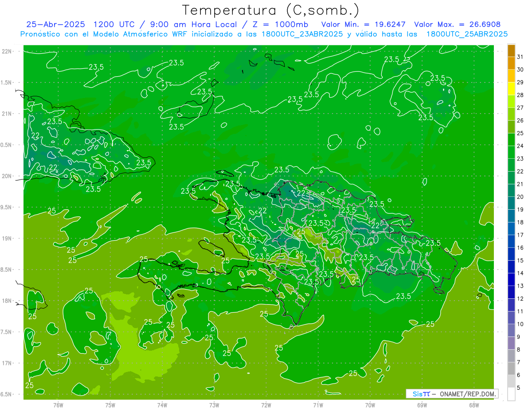The width and height of the screenshot is (532, 411).
Task: Pick the dark blue swatch between legend 12 and 13
Action: point(511,292)
